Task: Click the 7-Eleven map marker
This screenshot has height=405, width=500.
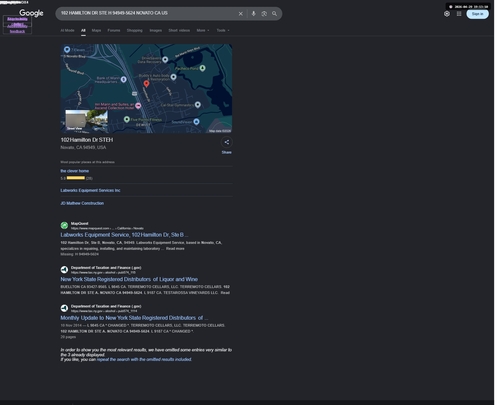Action: pos(67,50)
